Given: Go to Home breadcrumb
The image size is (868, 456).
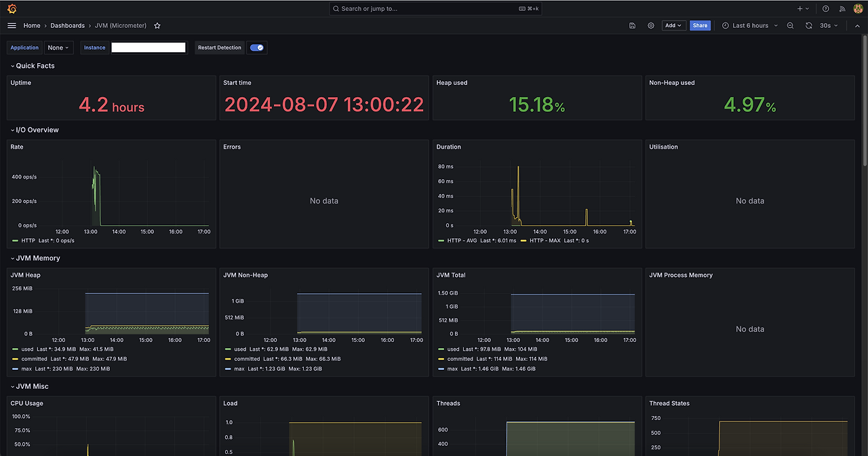Looking at the screenshot, I should [32, 25].
